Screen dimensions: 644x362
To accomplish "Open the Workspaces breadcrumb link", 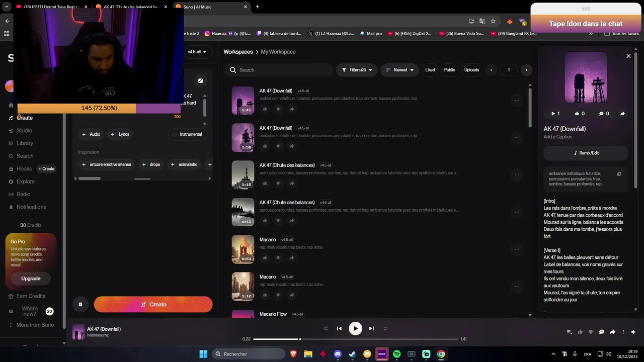I will pyautogui.click(x=238, y=52).
